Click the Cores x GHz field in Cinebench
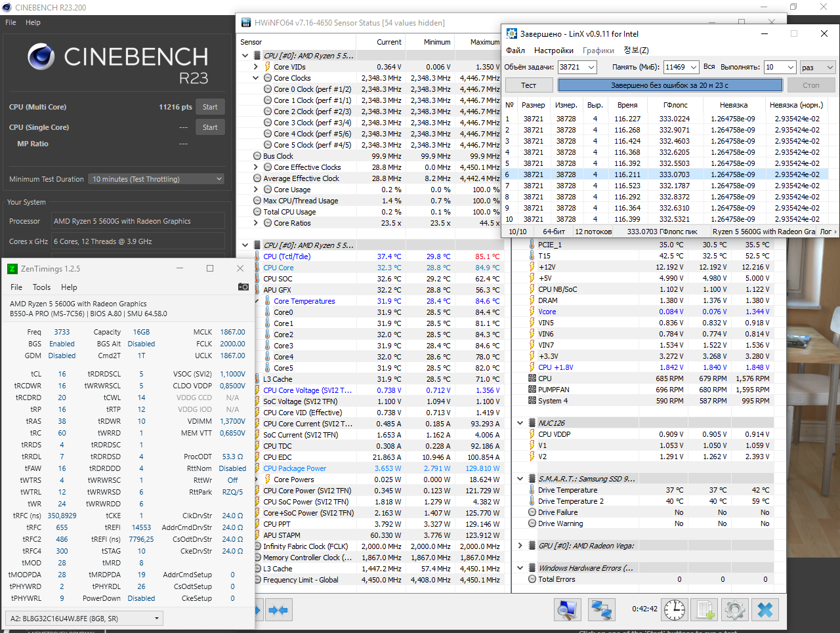Viewport: 840px width, 633px height. [x=138, y=241]
